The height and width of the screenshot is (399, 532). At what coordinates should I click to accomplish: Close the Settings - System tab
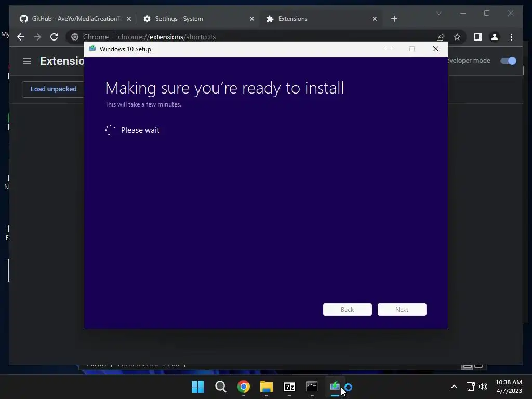coord(252,19)
